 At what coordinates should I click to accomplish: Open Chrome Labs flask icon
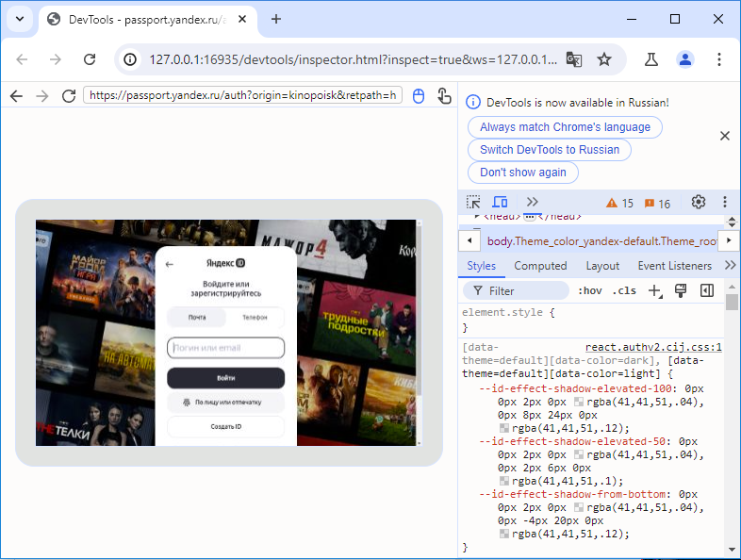click(651, 59)
